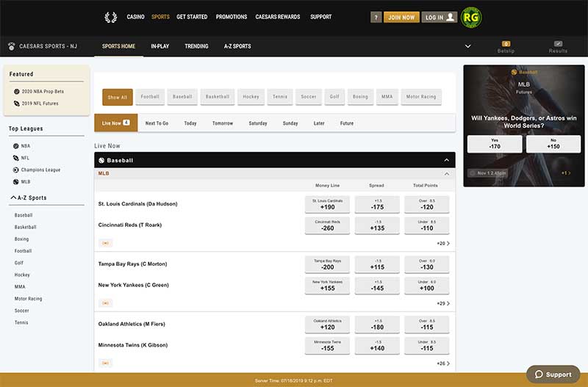Image resolution: width=588 pixels, height=387 pixels.
Task: Click the Champions League soccer icon
Action: (15, 170)
